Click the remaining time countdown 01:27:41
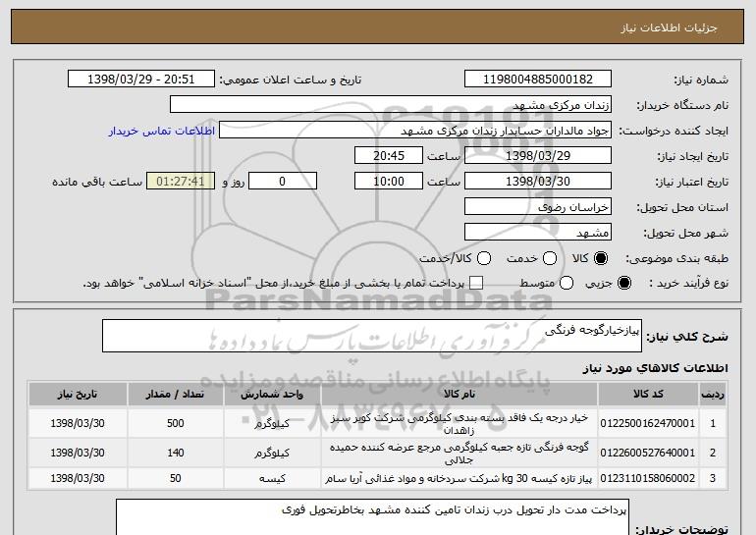This screenshot has width=756, height=535. (181, 182)
